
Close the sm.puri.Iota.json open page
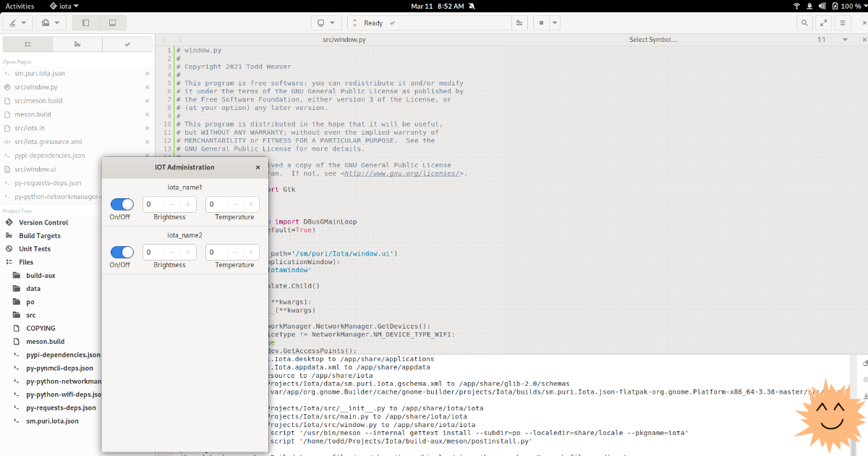pos(147,73)
